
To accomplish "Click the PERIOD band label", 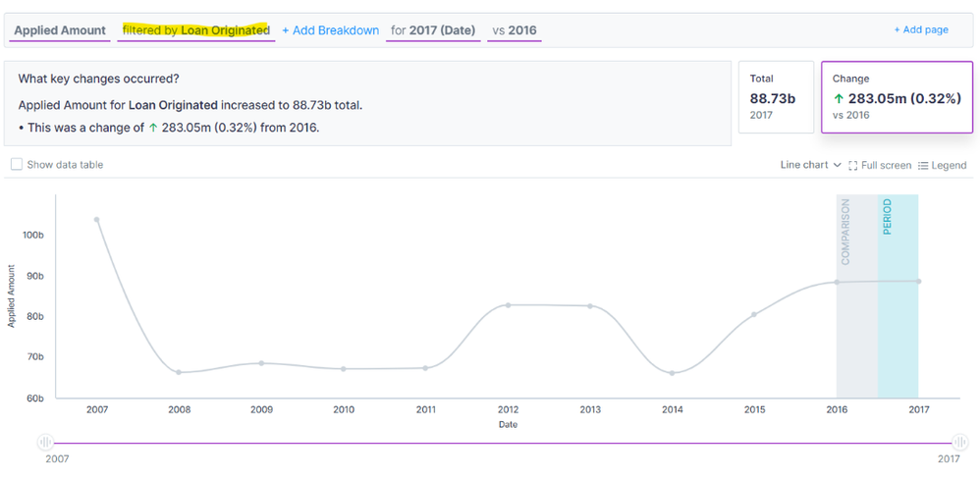I will point(887,217).
